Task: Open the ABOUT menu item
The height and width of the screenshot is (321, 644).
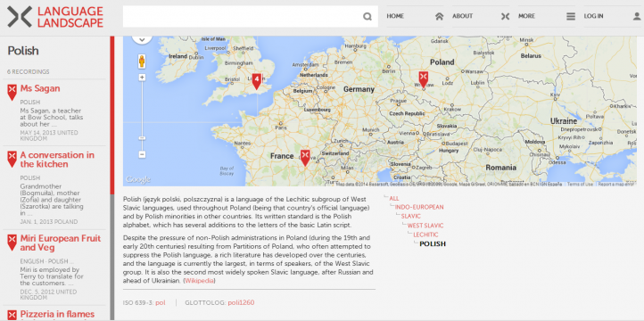Action: [462, 16]
